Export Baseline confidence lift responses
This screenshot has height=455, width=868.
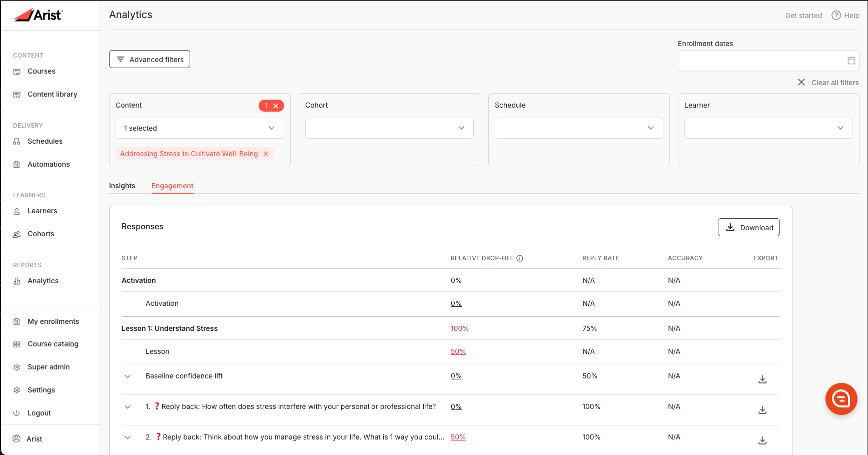[x=762, y=379]
